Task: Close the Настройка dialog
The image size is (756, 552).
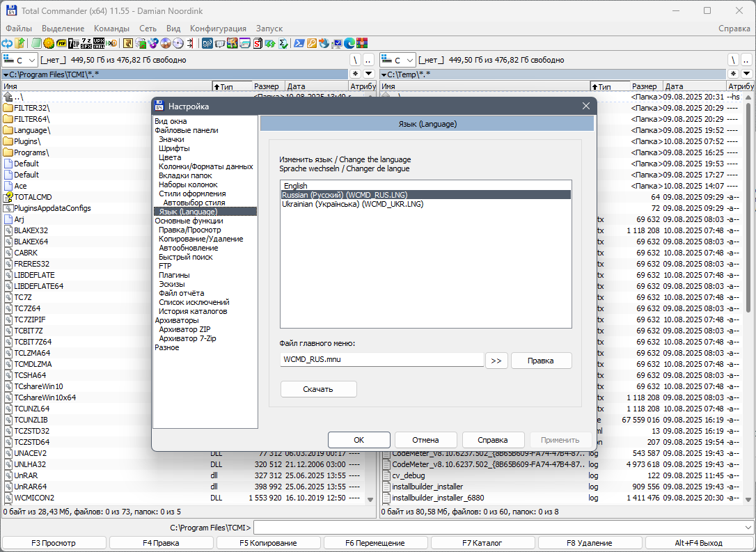Action: point(586,106)
